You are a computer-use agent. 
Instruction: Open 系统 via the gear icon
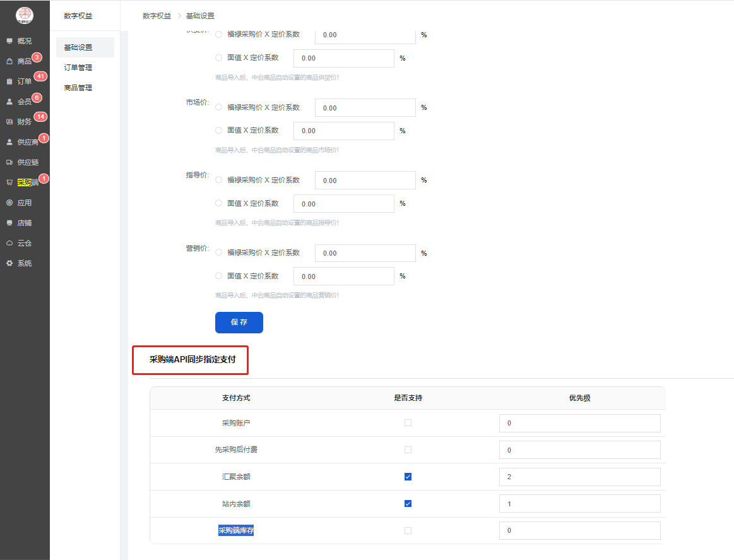coord(9,263)
